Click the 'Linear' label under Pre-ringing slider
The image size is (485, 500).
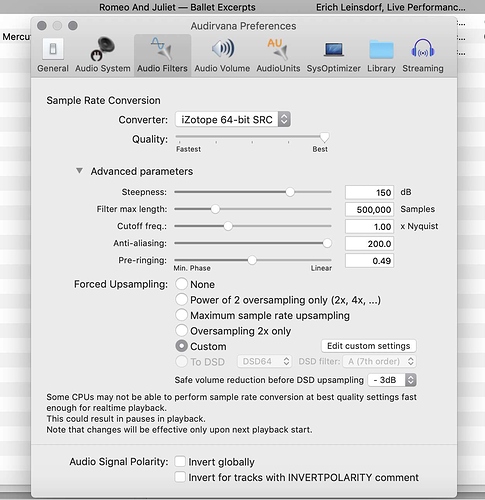coord(321,268)
